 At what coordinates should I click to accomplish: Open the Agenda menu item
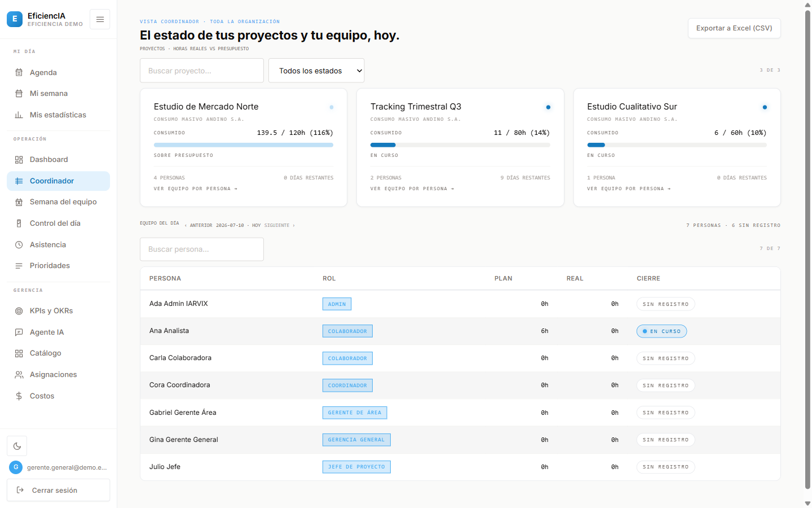point(58,72)
